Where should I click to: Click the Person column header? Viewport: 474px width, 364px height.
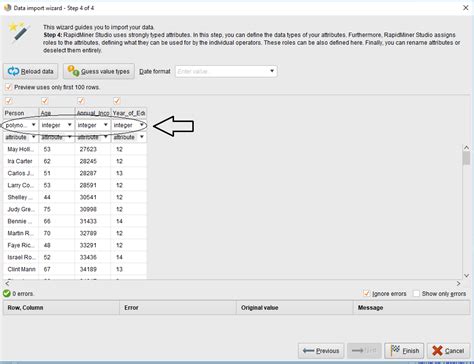tap(21, 113)
